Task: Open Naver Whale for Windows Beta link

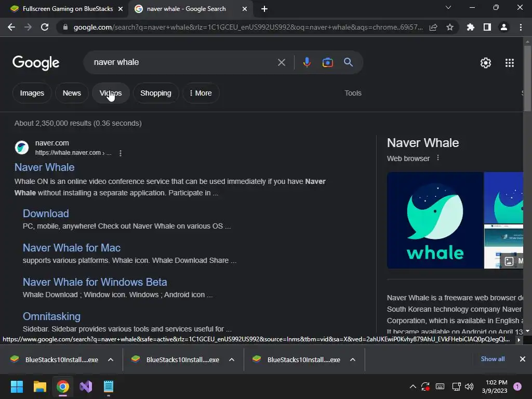Action: [95, 282]
